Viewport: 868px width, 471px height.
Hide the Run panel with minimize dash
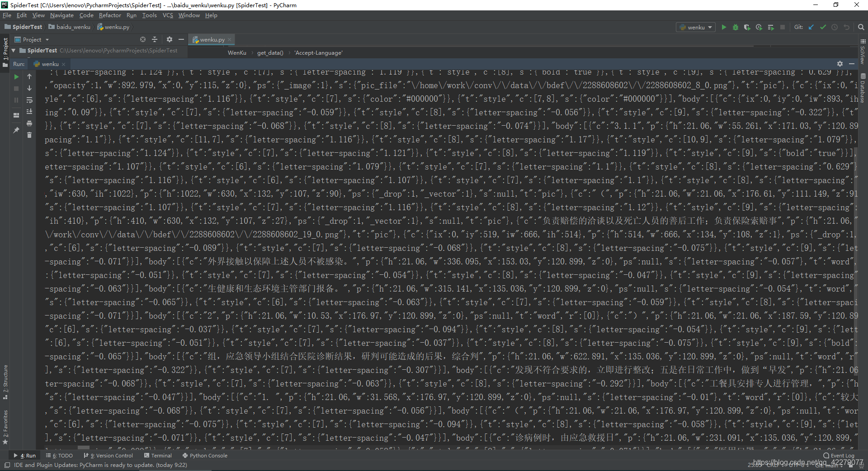852,64
